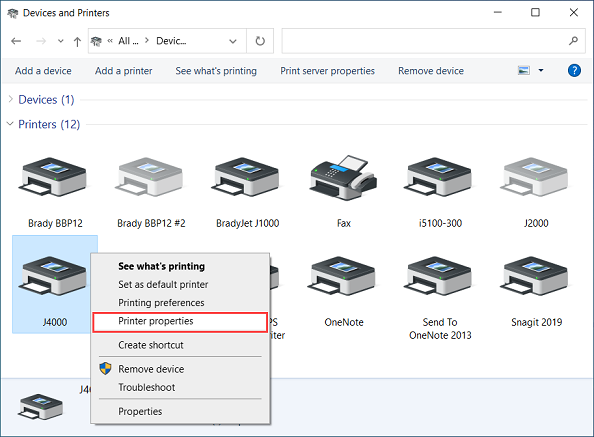Choose Properties in context menu

140,411
